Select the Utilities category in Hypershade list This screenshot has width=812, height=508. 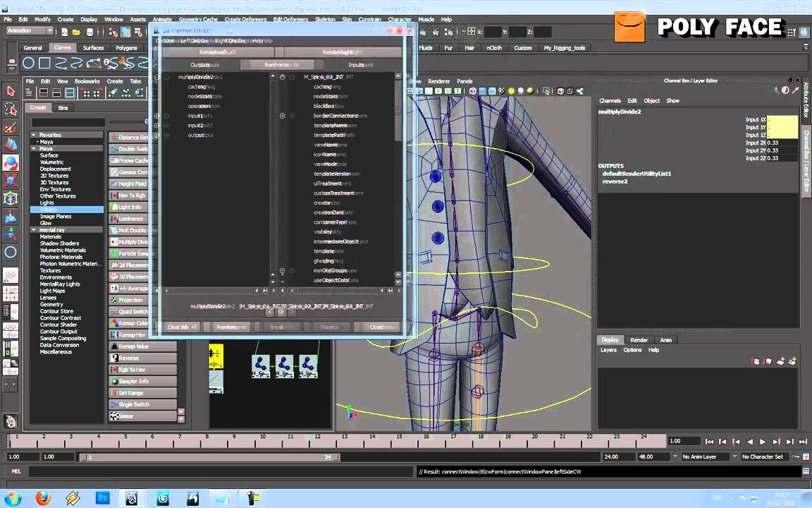click(x=67, y=210)
